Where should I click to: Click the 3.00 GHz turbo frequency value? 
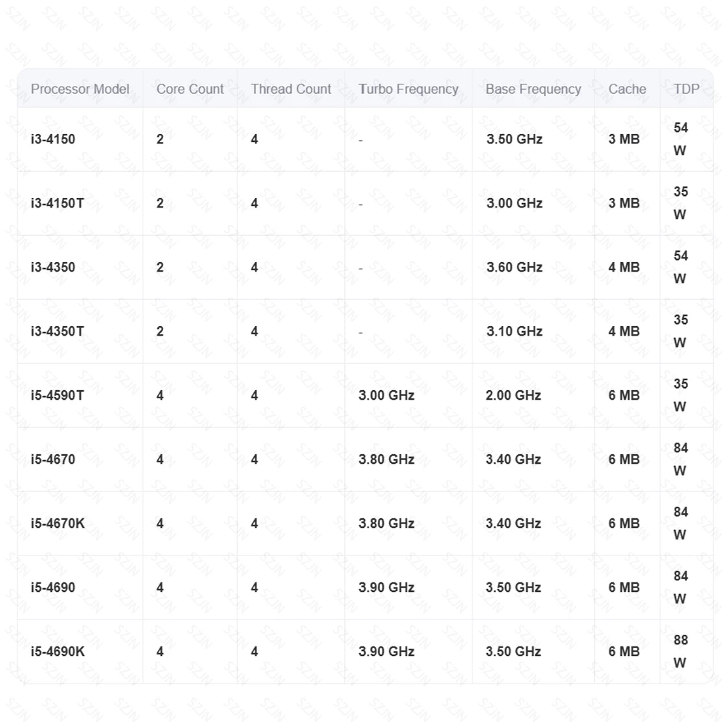(386, 395)
